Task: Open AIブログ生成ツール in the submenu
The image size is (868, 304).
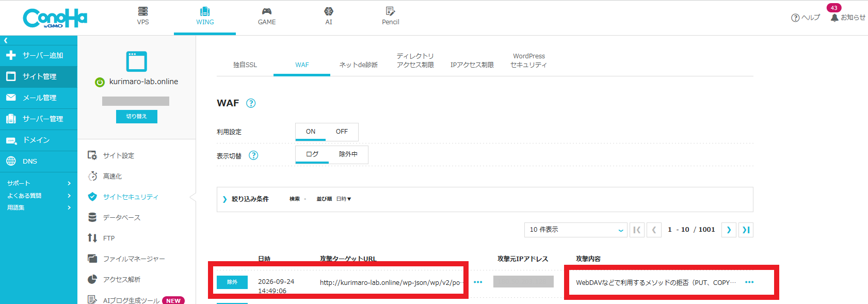Action: 131,300
